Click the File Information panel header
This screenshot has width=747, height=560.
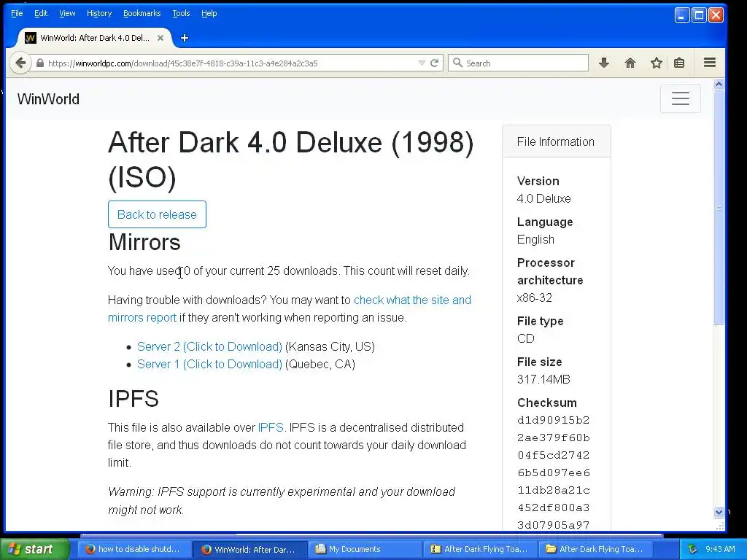click(556, 141)
